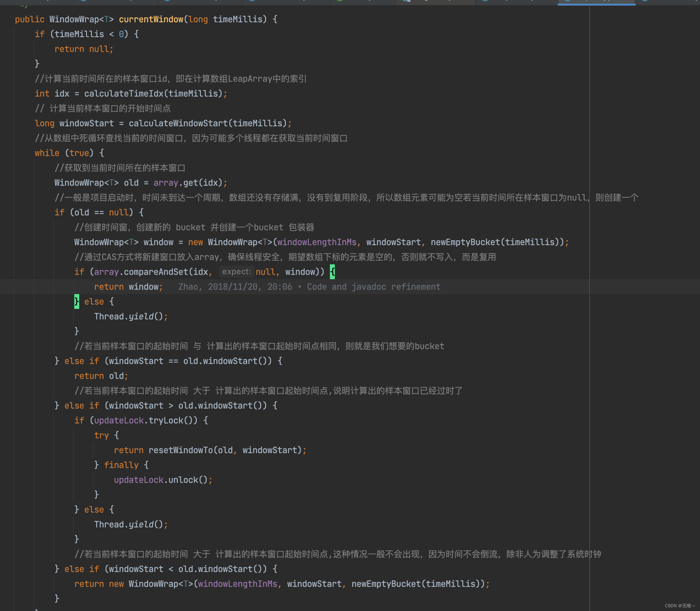Click 'resetWindowTo(old, windowStart)' call
Screen dimensions: 700x611
click(225, 450)
